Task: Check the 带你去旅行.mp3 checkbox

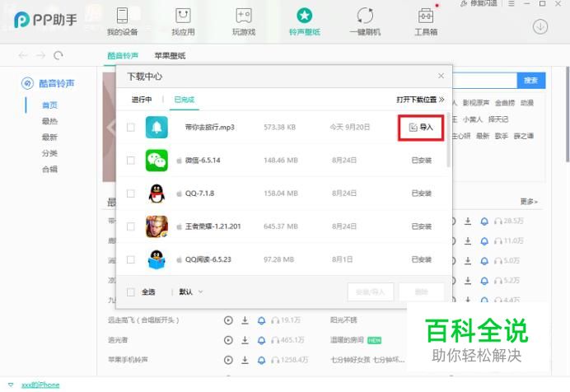Action: pos(130,127)
